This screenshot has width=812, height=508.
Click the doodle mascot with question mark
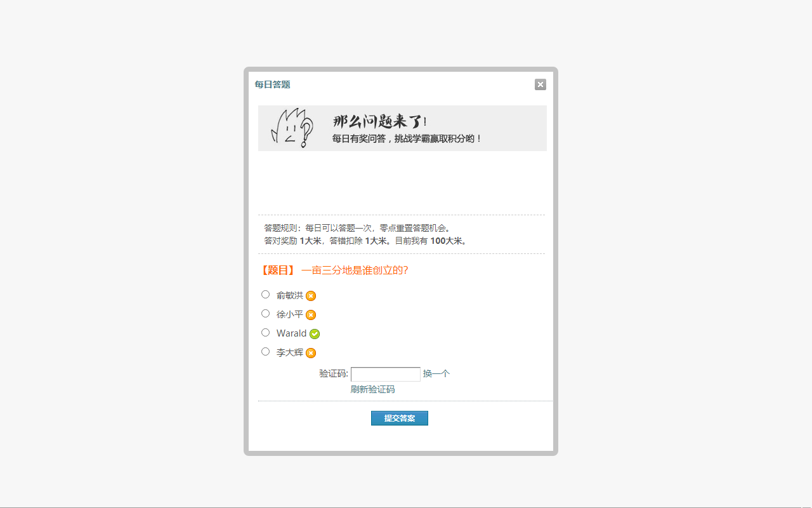[292, 128]
